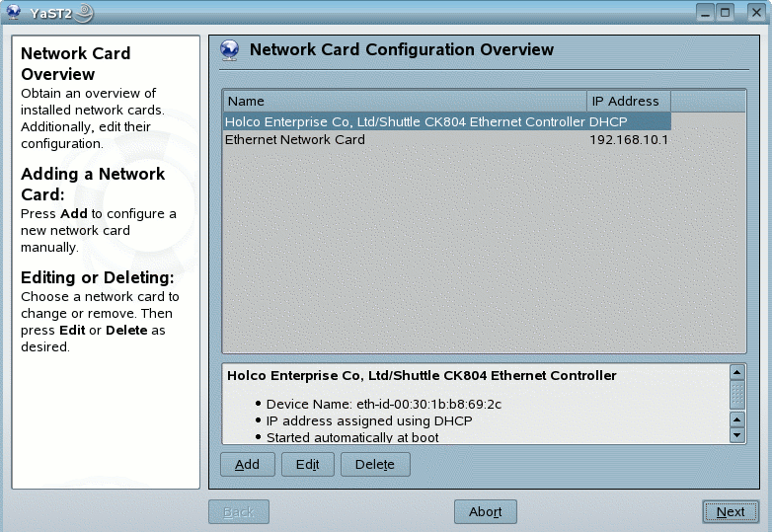Minimize the YaST2 window
Screen dimensions: 772x532
coord(705,12)
